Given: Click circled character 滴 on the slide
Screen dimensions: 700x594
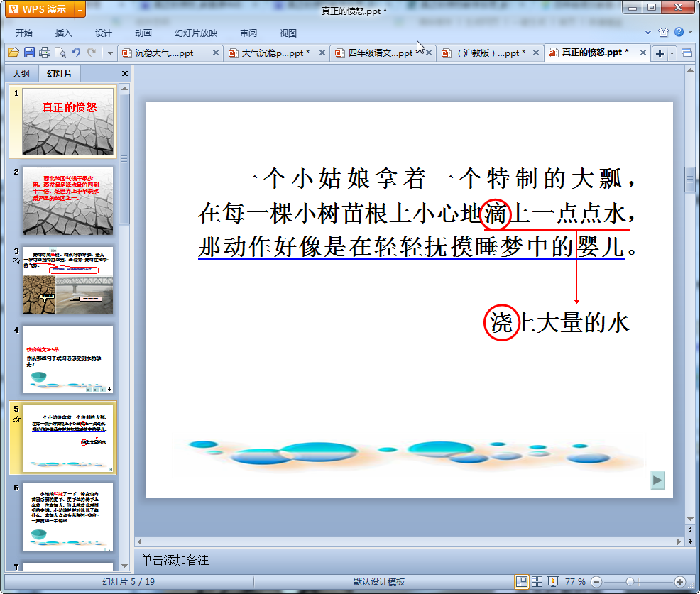Looking at the screenshot, I should 495,214.
